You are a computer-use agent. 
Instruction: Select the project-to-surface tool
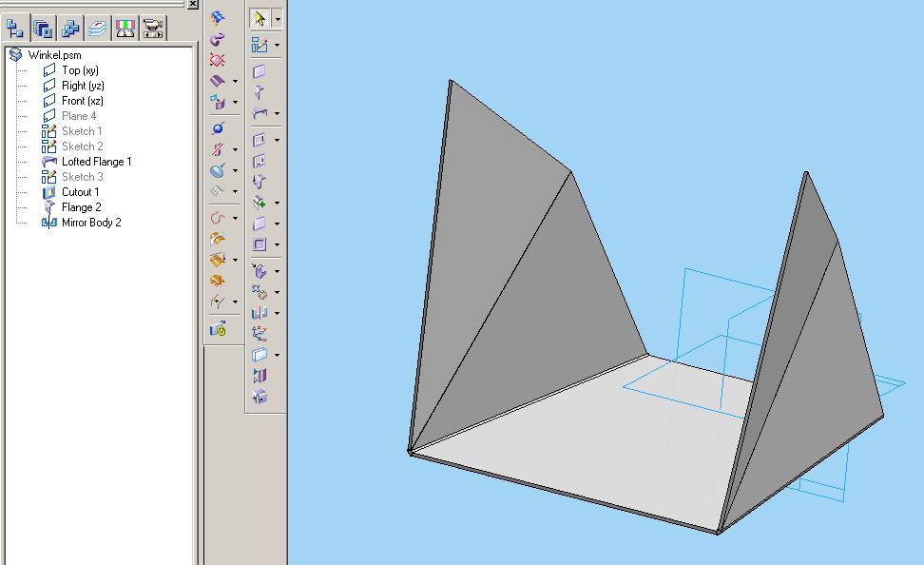[218, 102]
